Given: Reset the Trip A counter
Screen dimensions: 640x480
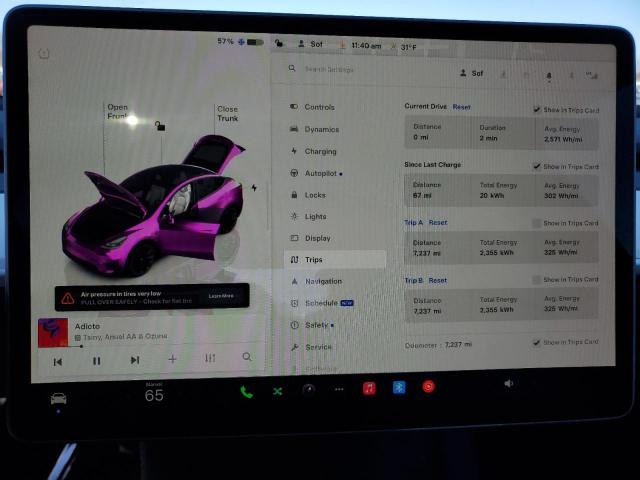Looking at the screenshot, I should click(438, 223).
